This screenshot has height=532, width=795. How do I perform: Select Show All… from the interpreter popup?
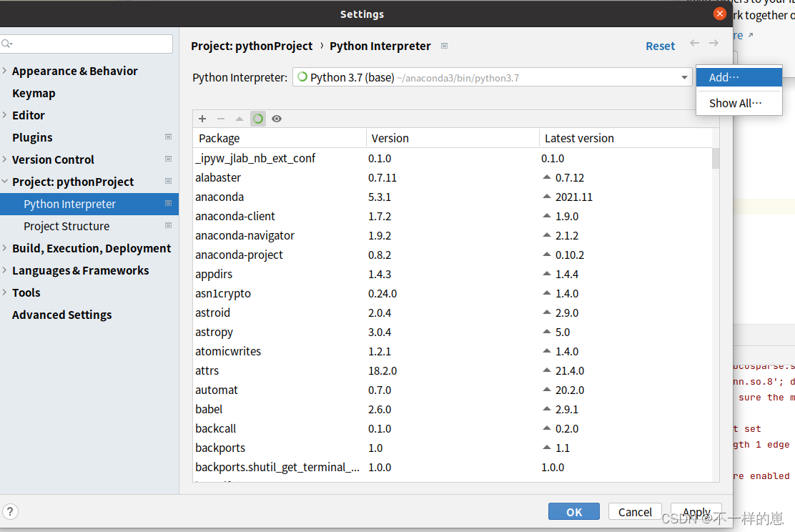tap(739, 104)
